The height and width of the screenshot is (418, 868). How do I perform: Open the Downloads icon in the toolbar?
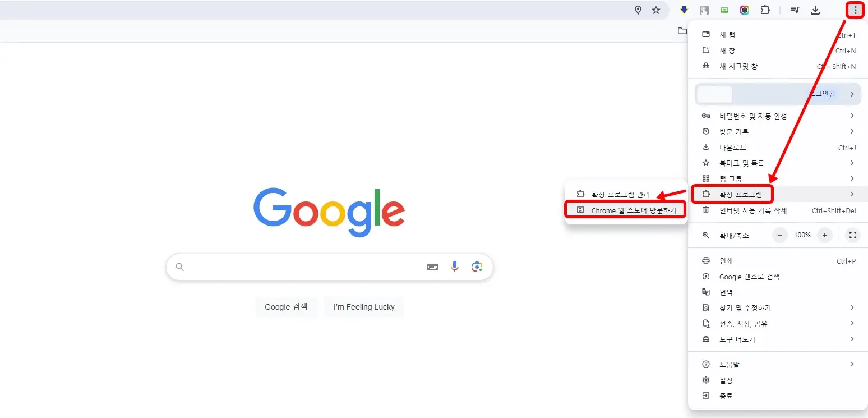point(815,10)
